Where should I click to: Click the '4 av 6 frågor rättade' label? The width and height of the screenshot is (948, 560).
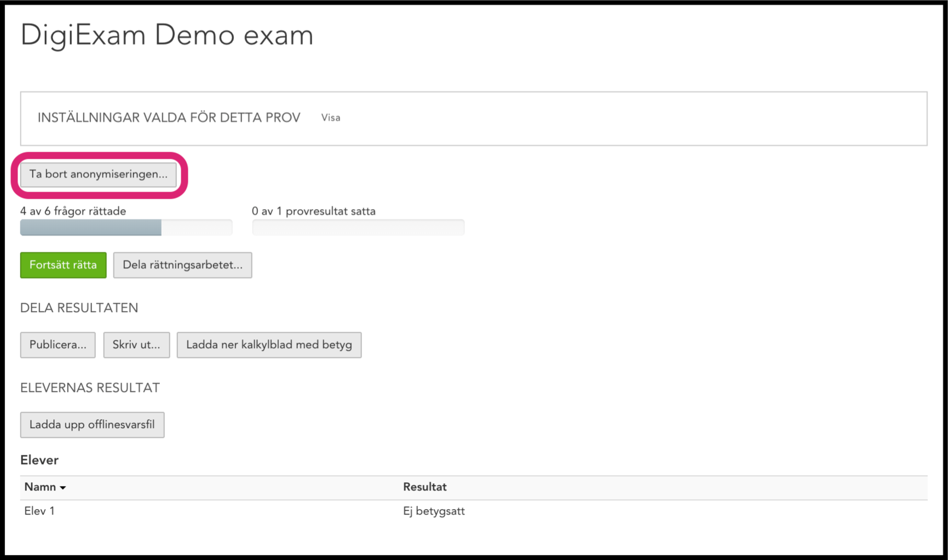(73, 211)
